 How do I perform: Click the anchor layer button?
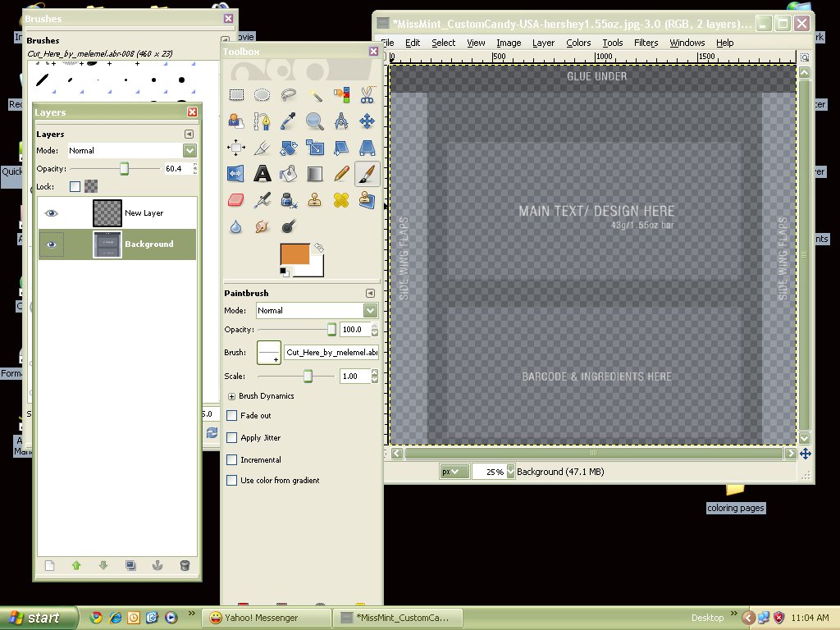(157, 566)
